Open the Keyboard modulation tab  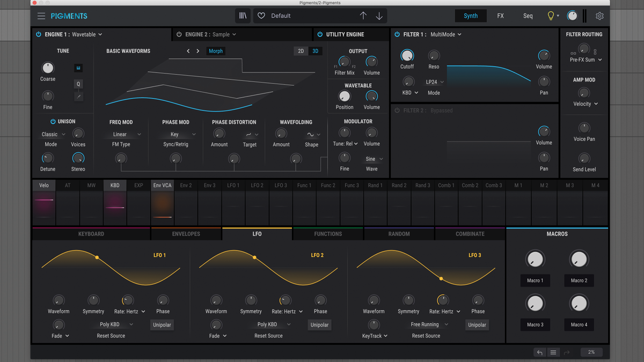[x=91, y=234]
